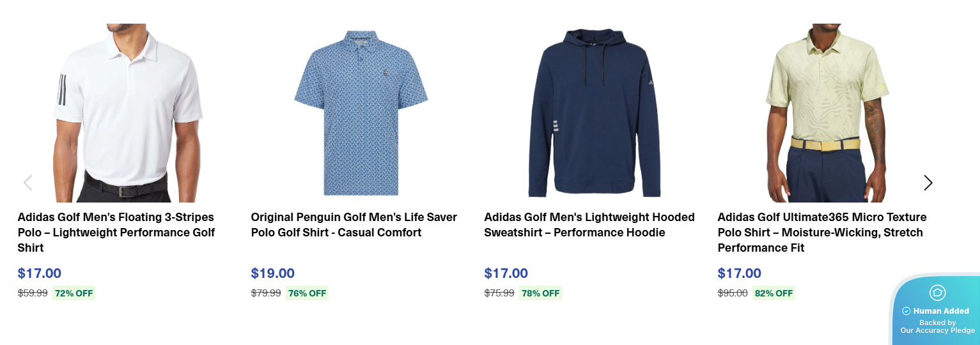Viewport: 980px width, 345px height.
Task: Click the 72% OFF discount badge
Action: [x=74, y=293]
